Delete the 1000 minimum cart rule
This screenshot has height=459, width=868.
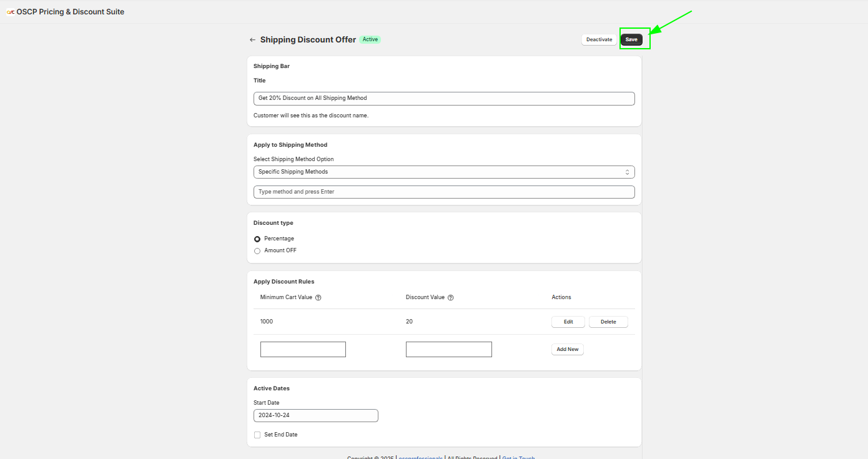click(x=608, y=322)
